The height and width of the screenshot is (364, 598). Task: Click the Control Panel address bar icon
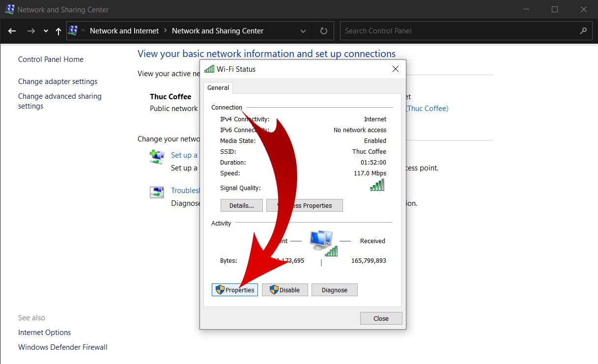pos(73,30)
